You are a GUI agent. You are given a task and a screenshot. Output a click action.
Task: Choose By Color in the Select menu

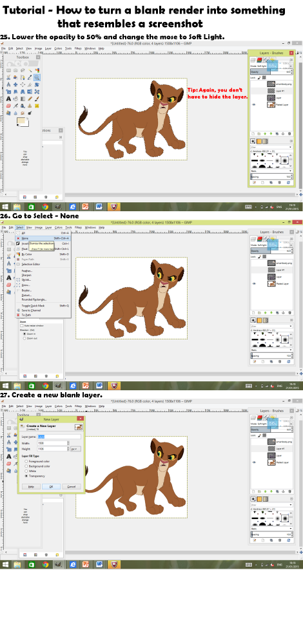[43, 254]
